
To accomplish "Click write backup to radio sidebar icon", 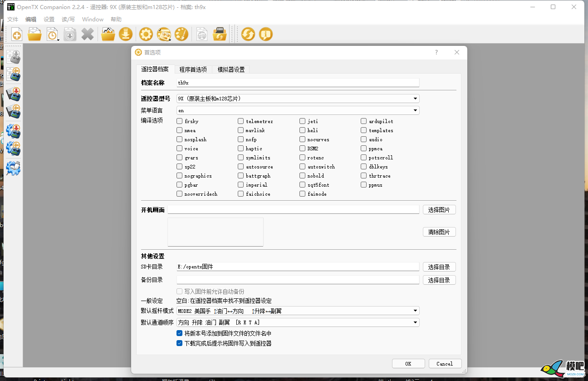I will [13, 131].
